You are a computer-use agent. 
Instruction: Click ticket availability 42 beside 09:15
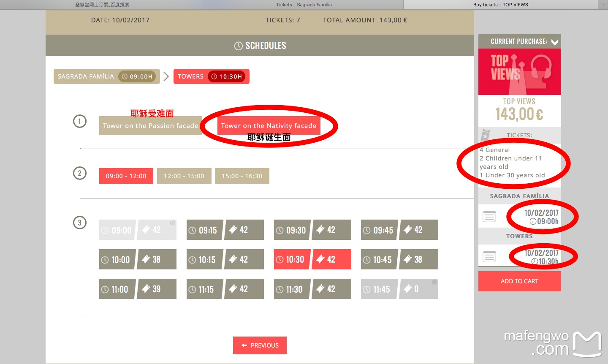coord(244,230)
